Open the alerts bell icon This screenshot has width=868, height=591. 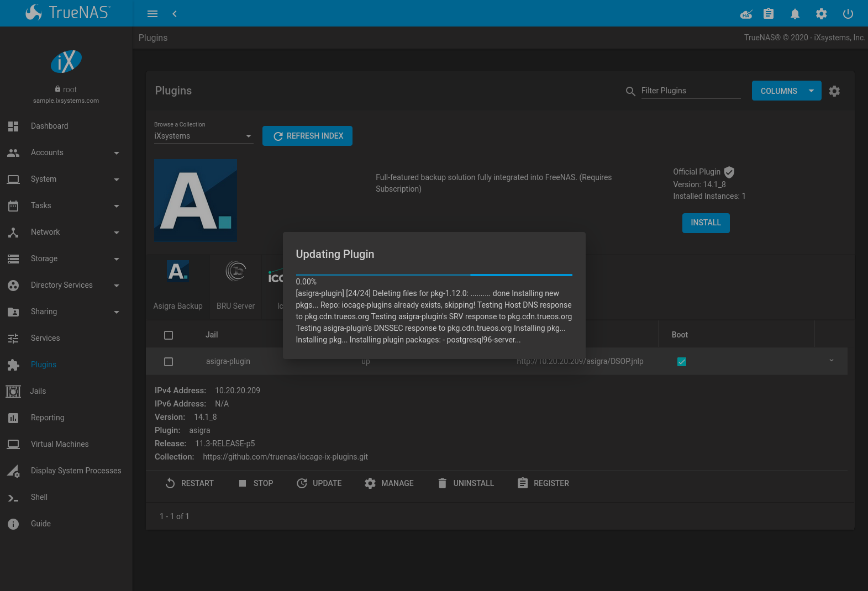click(795, 14)
